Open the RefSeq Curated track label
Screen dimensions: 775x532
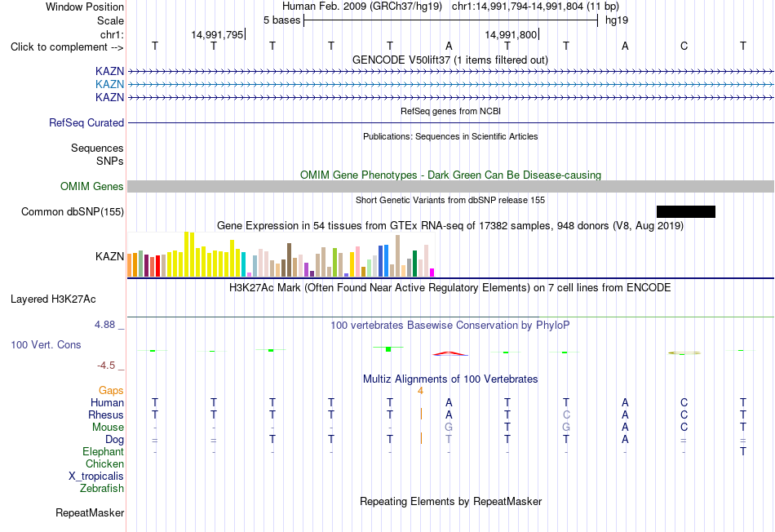point(86,122)
